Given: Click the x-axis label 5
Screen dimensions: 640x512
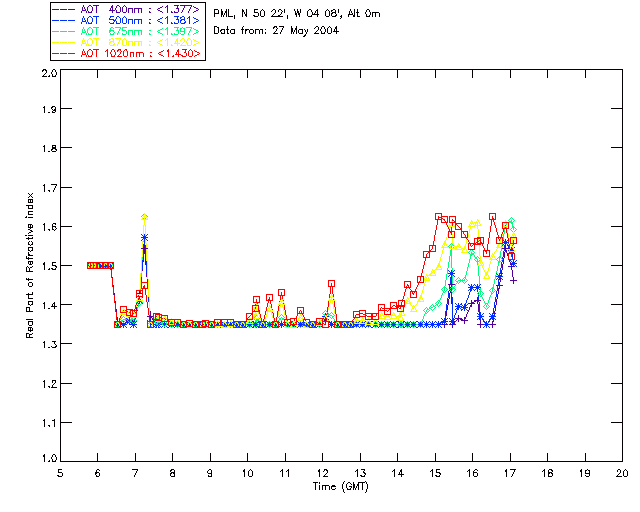Looking at the screenshot, I should (60, 473).
